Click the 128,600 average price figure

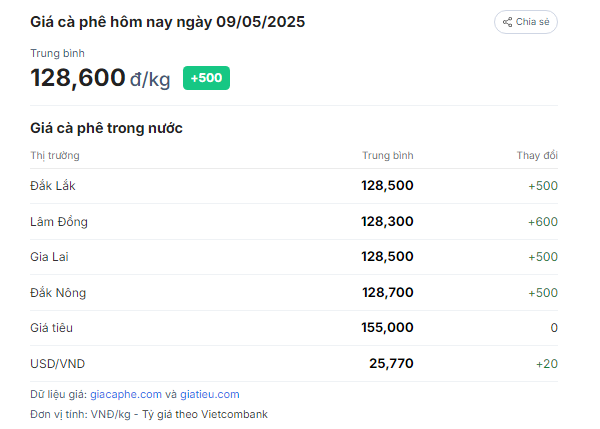pos(78,78)
